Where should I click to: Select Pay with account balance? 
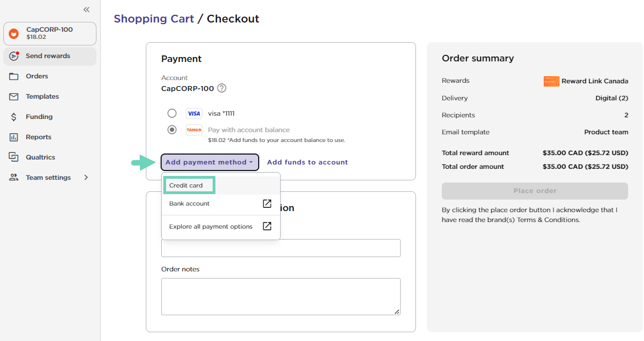coord(172,129)
